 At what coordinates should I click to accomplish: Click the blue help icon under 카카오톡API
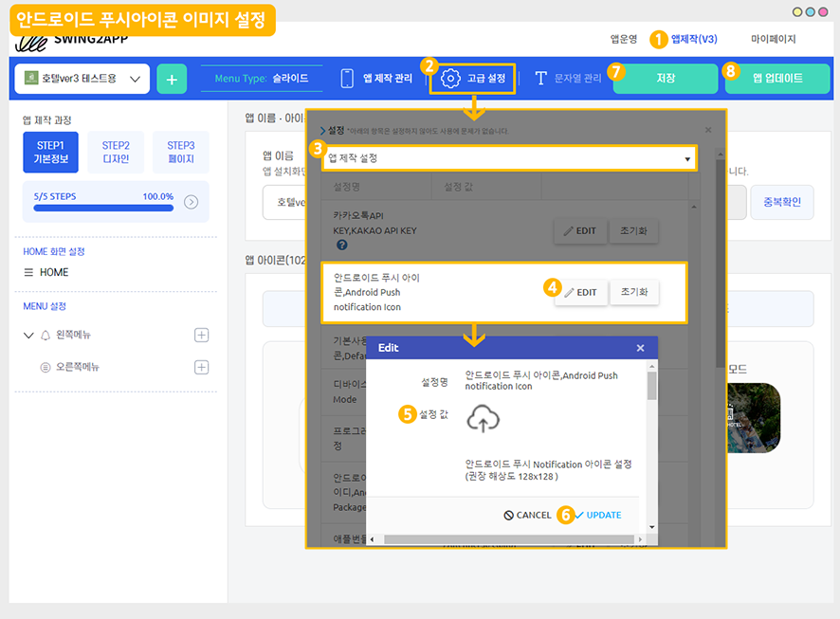coord(341,245)
